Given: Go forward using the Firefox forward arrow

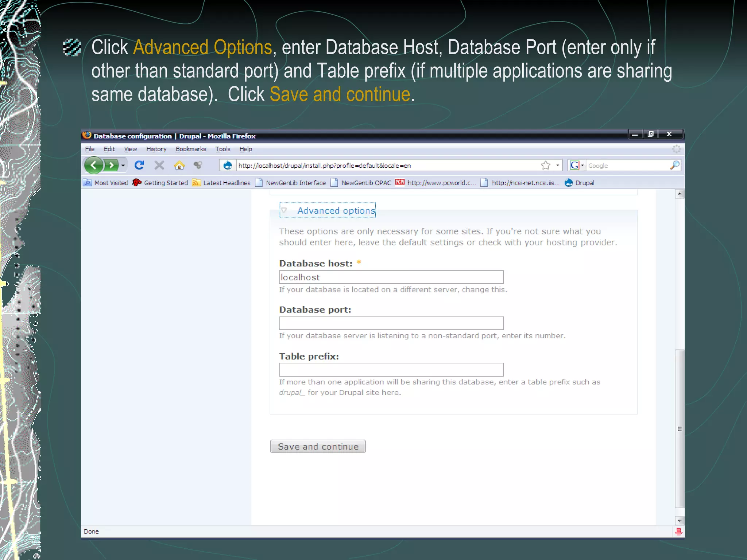Looking at the screenshot, I should tap(111, 166).
